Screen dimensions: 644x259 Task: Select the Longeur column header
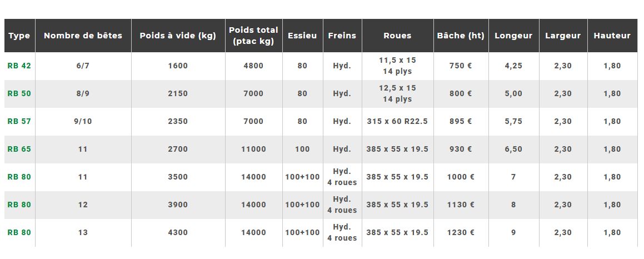point(513,36)
